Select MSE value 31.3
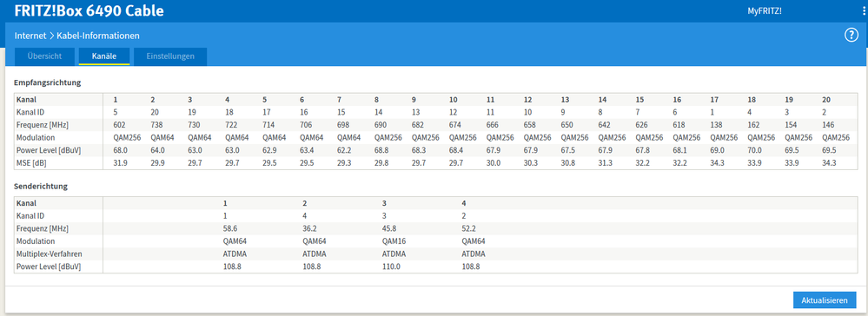This screenshot has height=316, width=868. 605,162
